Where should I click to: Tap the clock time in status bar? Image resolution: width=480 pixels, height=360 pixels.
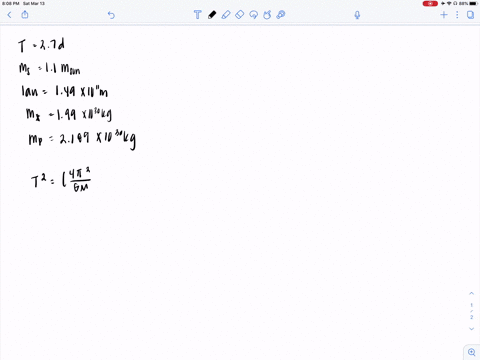(x=10, y=3)
